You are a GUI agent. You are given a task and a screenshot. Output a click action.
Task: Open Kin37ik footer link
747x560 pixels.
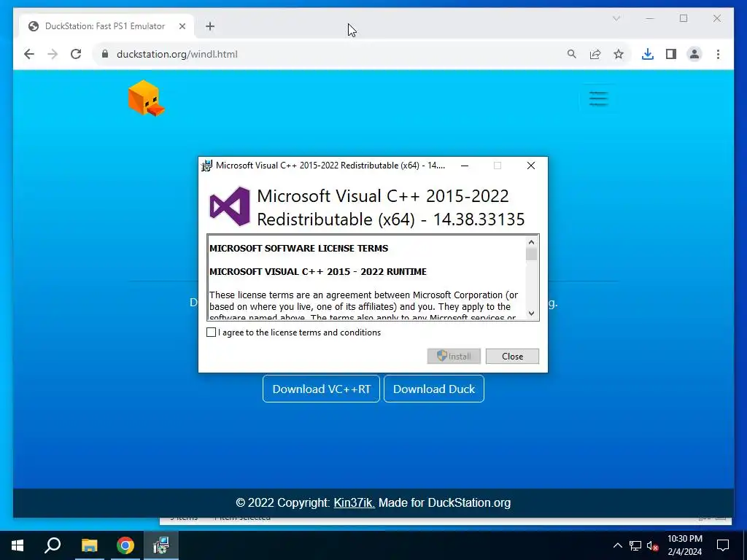(354, 502)
